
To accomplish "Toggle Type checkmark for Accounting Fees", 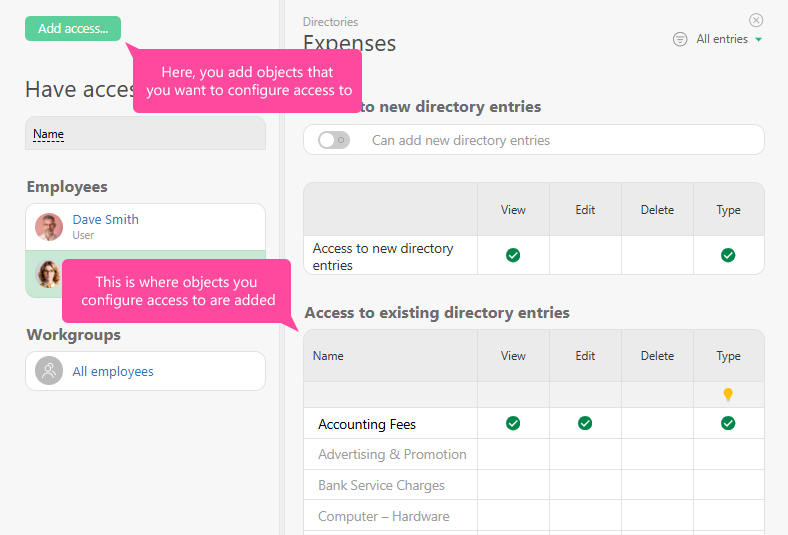I will (x=728, y=424).
